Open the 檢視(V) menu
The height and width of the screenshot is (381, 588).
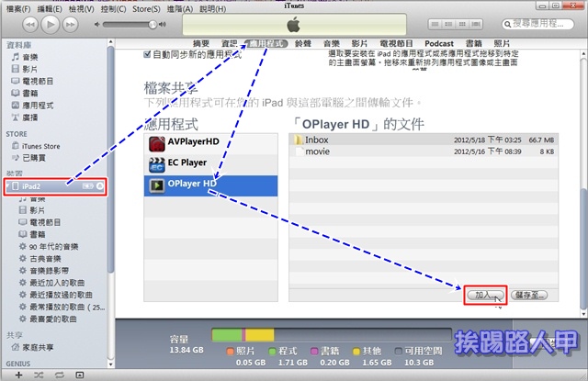pos(82,9)
